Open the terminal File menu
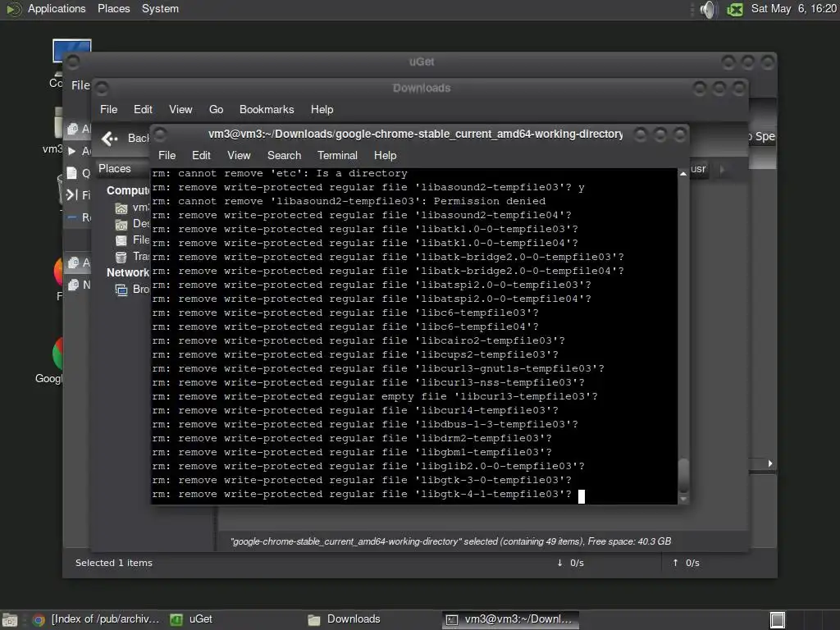The image size is (840, 630). click(167, 155)
